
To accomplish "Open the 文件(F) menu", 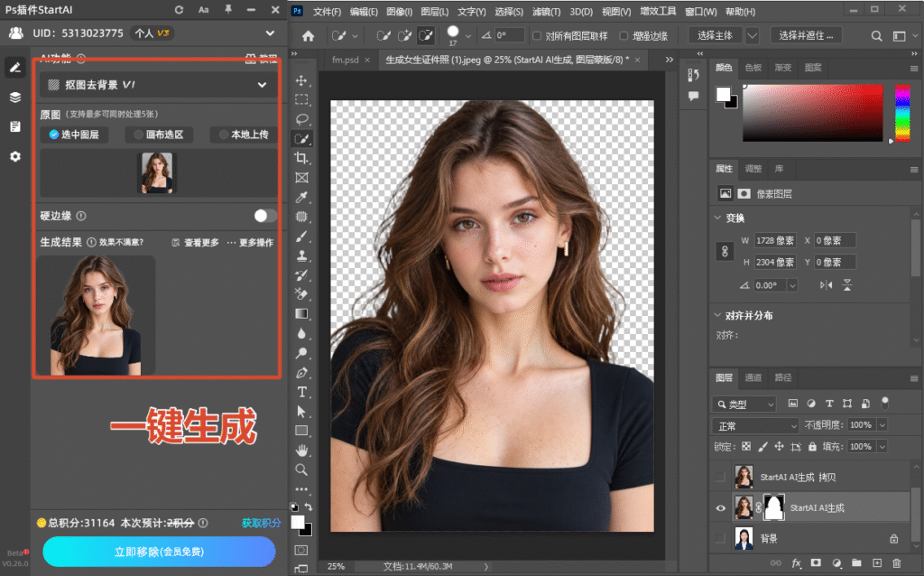I will [327, 11].
